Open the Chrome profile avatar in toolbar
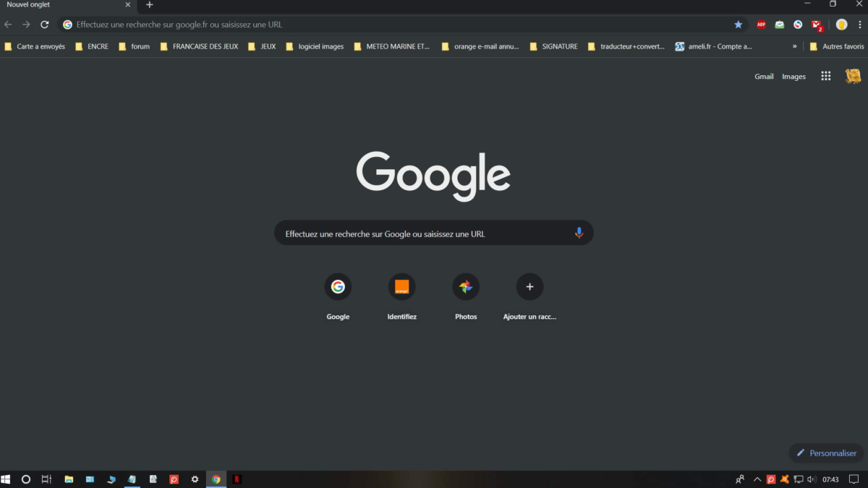The height and width of the screenshot is (488, 868). pos(841,25)
